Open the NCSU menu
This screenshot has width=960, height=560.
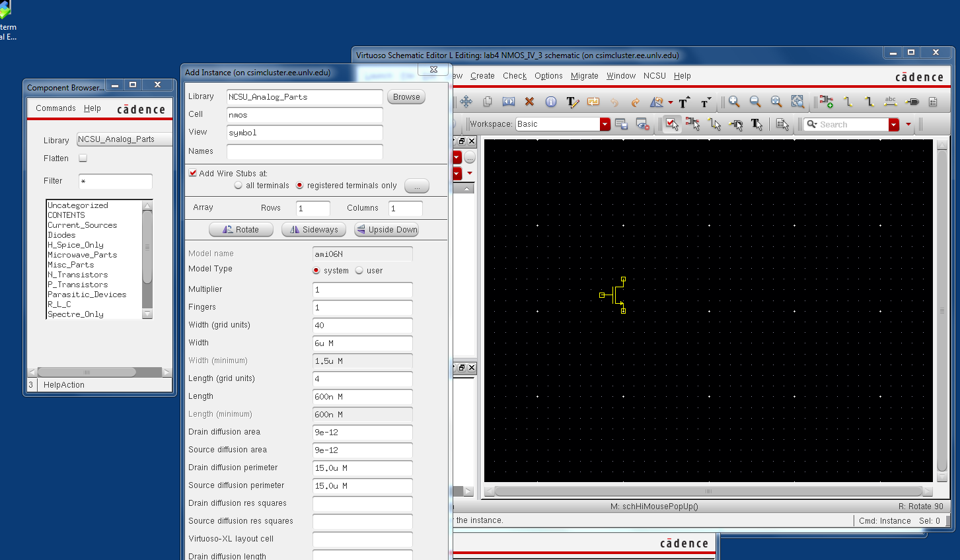click(x=655, y=76)
